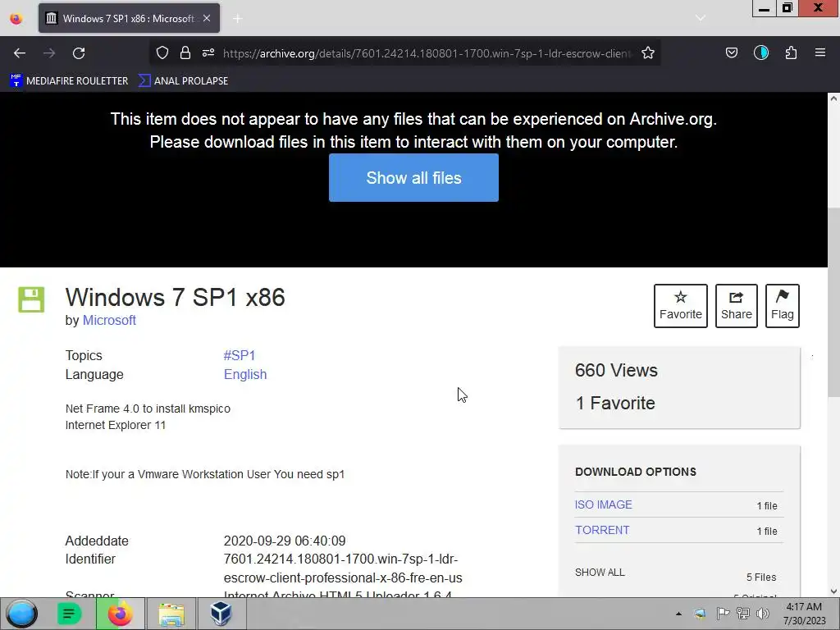Viewport: 840px width, 630px height.
Task: Click the scroll down arrow of the page scrollbar
Action: tap(833, 591)
